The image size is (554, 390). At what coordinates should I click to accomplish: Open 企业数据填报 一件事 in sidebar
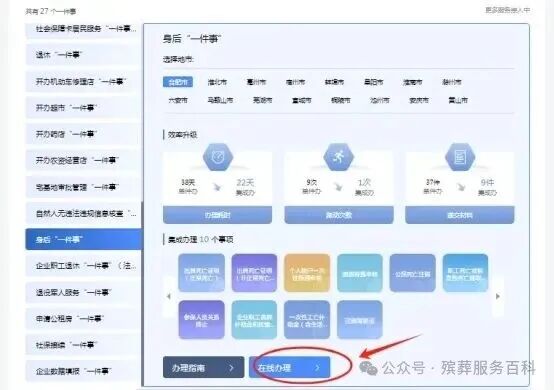[x=83, y=371]
